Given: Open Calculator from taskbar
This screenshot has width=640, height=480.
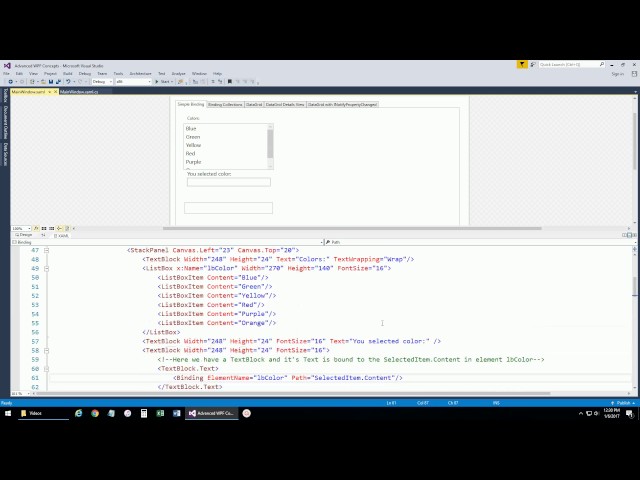Looking at the screenshot, I should (x=144, y=413).
